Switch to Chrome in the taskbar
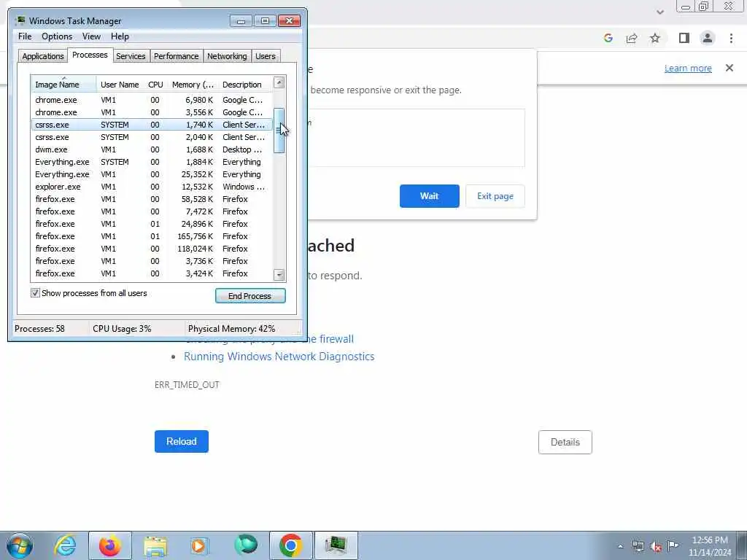 tap(290, 545)
